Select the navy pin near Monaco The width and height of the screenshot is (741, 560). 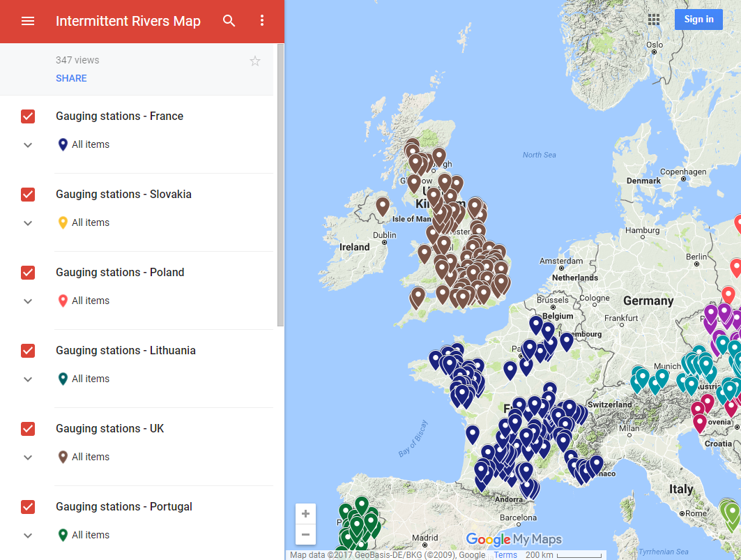[597, 464]
